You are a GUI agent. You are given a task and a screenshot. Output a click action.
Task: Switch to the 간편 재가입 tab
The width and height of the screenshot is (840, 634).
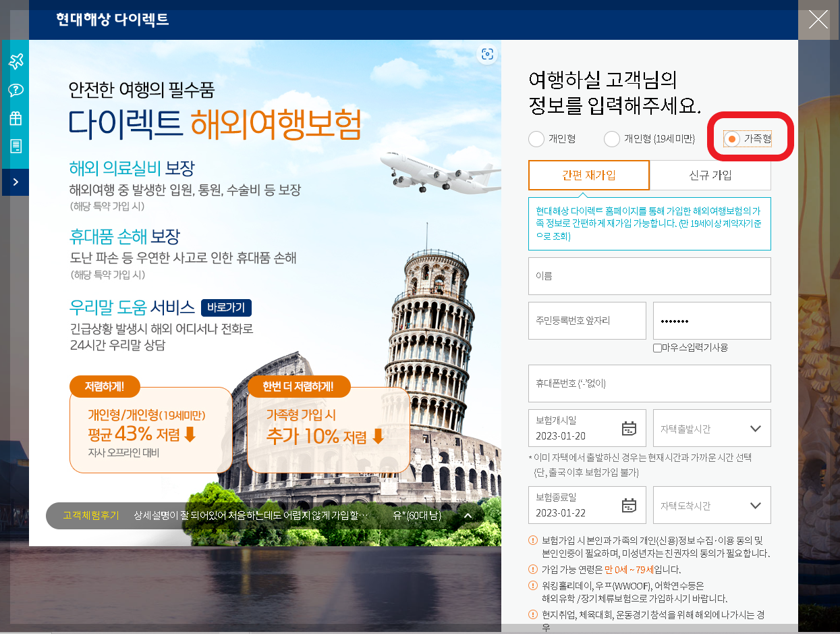point(589,175)
